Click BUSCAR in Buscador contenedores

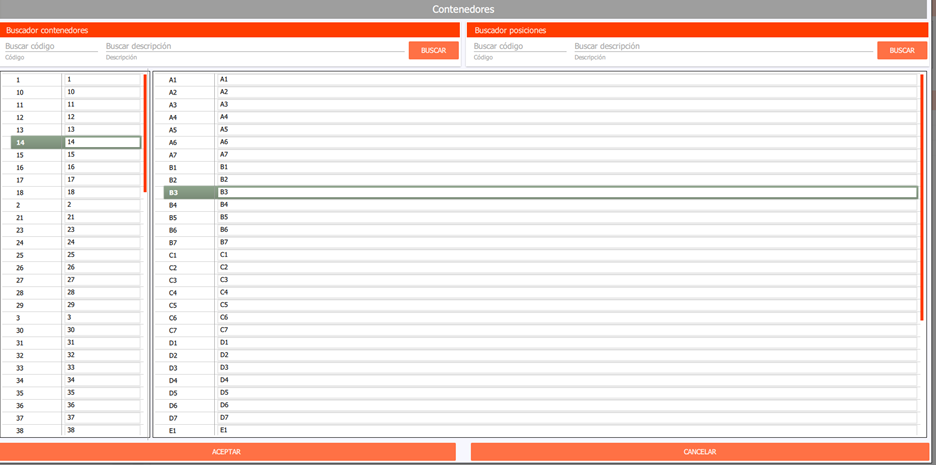pyautogui.click(x=433, y=50)
